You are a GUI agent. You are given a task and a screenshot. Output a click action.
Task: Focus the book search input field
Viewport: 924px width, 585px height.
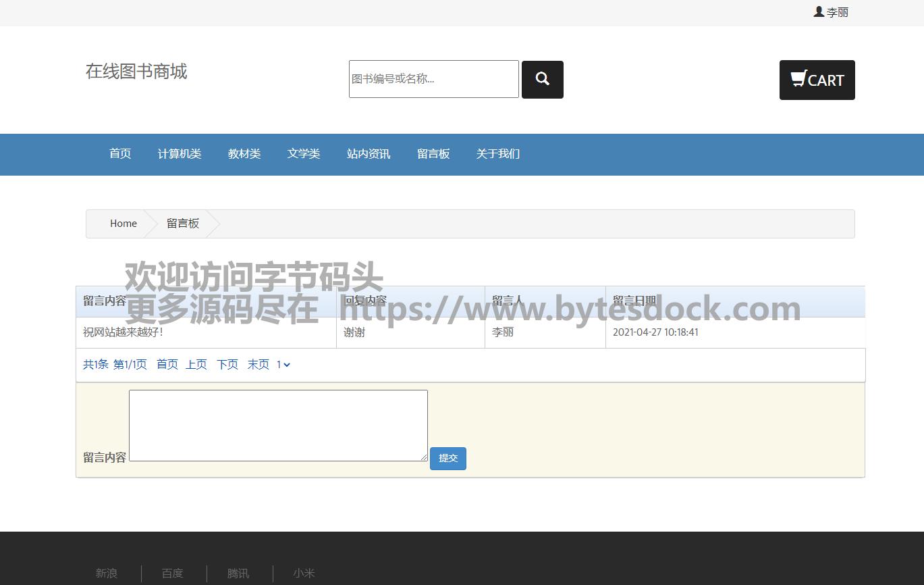433,79
